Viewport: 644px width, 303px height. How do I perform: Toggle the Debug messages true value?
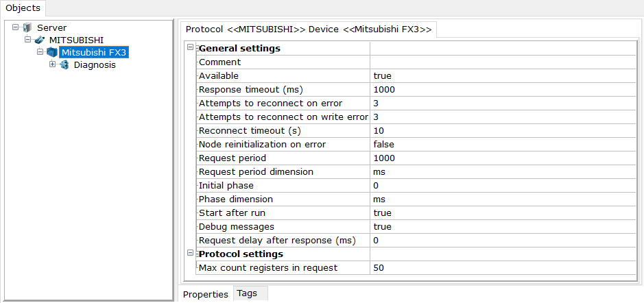503,227
